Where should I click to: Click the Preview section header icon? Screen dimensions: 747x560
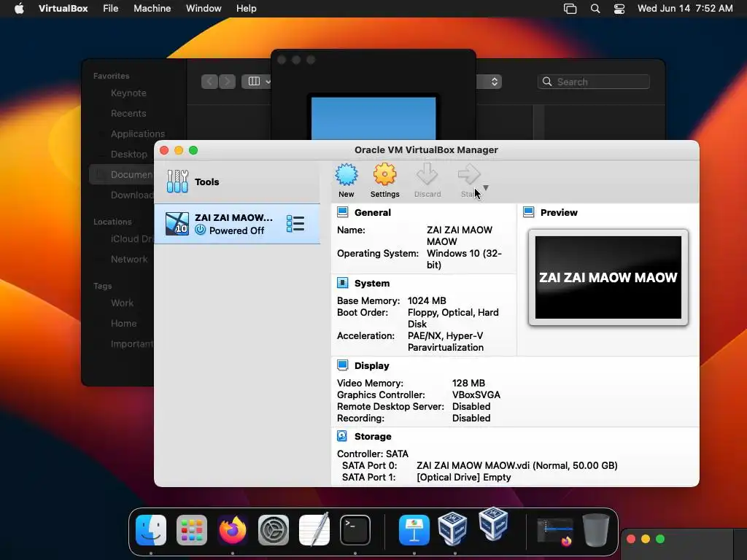click(x=528, y=212)
